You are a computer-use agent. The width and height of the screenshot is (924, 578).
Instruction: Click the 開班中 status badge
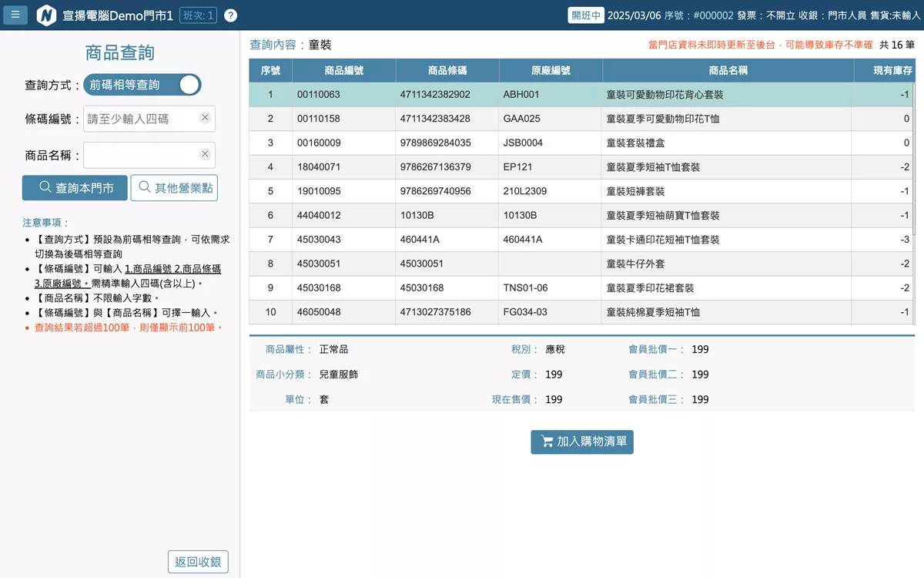(586, 15)
